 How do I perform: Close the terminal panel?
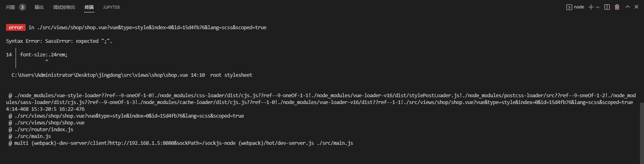click(x=636, y=7)
